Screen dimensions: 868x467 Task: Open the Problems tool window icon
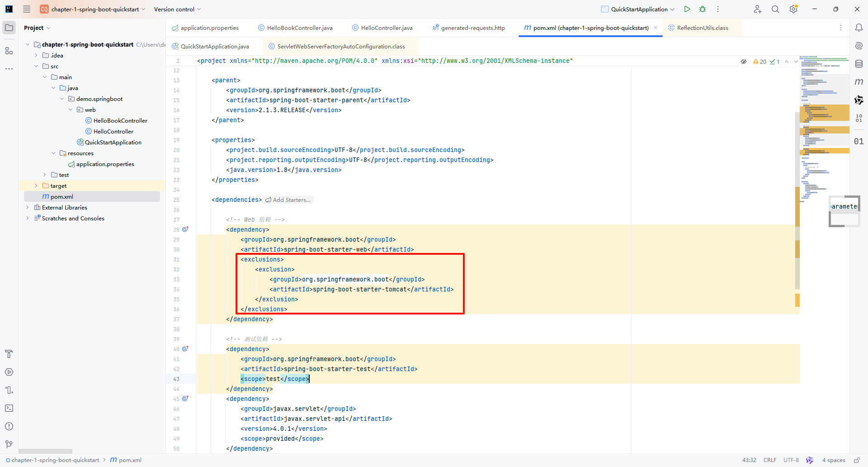(9, 426)
